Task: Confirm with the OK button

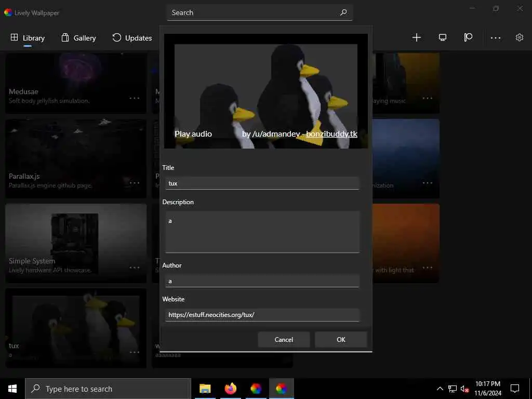Action: (x=341, y=340)
